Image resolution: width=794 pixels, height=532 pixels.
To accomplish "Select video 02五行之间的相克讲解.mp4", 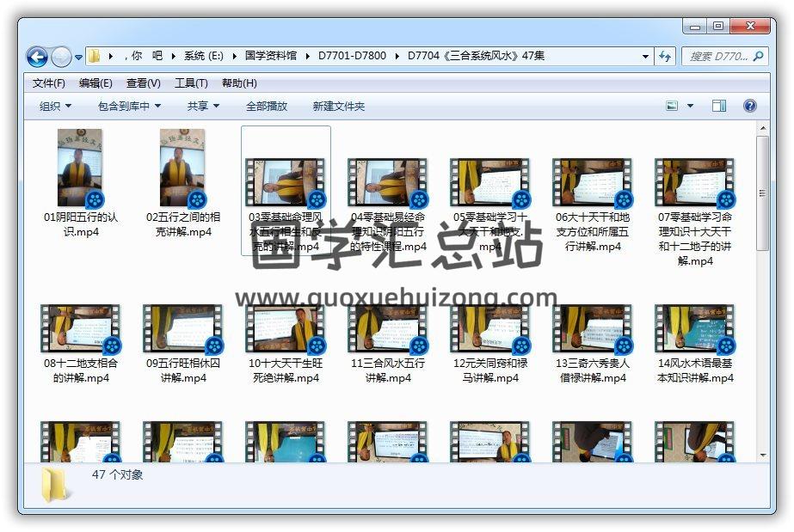I will click(183, 183).
